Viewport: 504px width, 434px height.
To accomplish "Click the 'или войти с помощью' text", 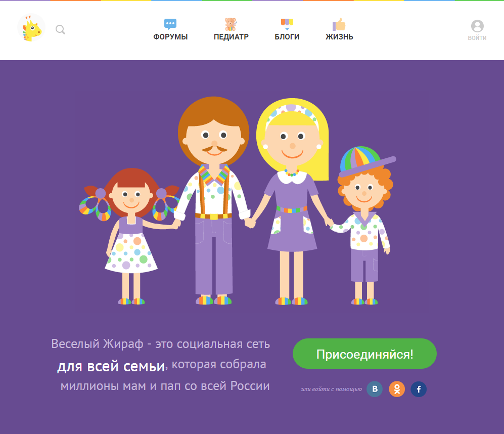I will pyautogui.click(x=332, y=389).
